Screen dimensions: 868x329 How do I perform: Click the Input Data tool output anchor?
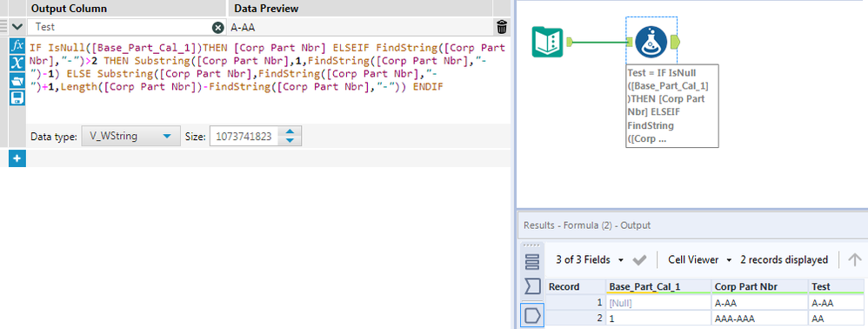point(569,42)
